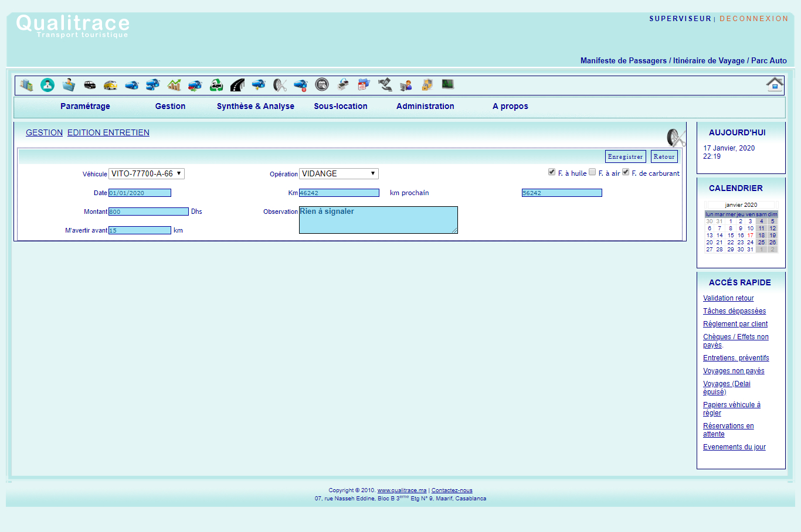
Task: Click the green growth chart icon
Action: pyautogui.click(x=174, y=85)
